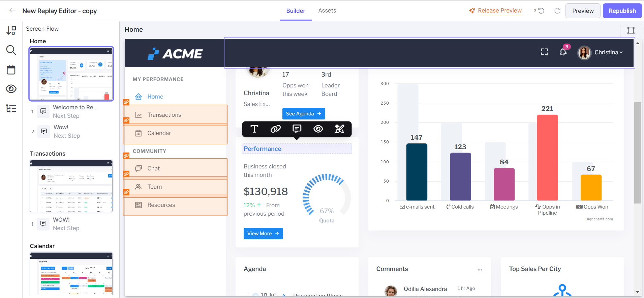Click the back arrow beside the editor title
The height and width of the screenshot is (298, 644).
coord(12,10)
